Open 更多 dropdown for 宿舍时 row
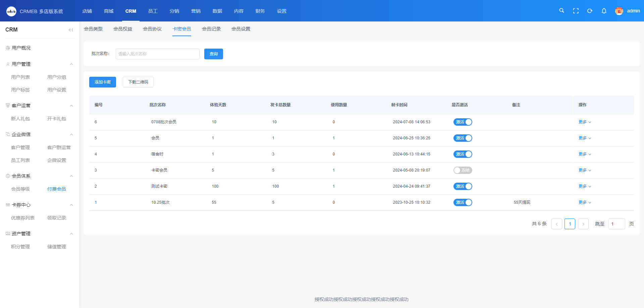Screen dimensions: 644x308 click(x=584, y=154)
